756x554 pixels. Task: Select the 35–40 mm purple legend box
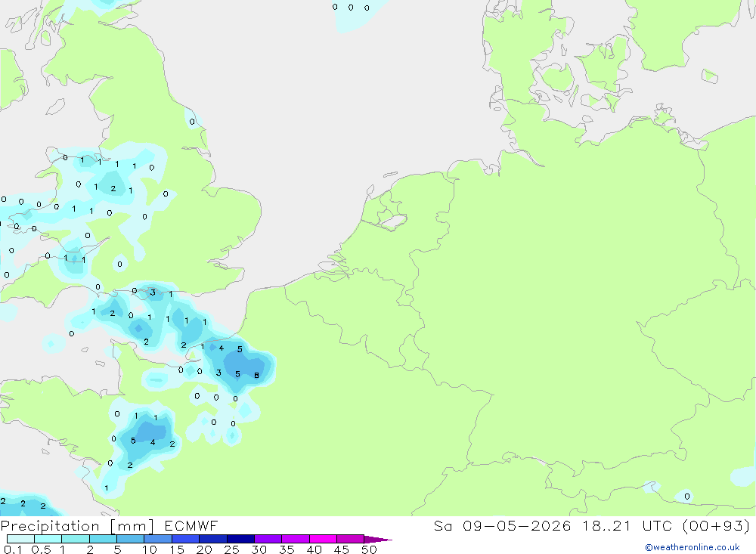click(x=296, y=539)
